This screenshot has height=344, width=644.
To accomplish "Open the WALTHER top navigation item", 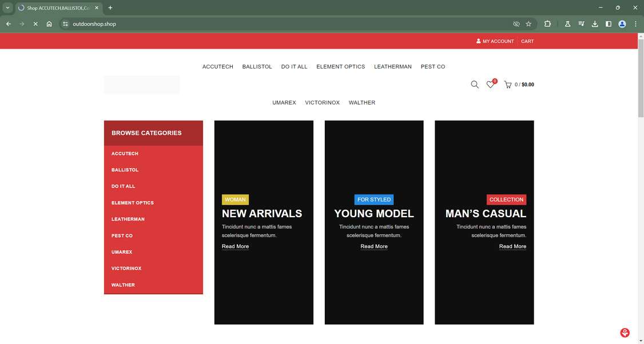I will click(x=362, y=103).
